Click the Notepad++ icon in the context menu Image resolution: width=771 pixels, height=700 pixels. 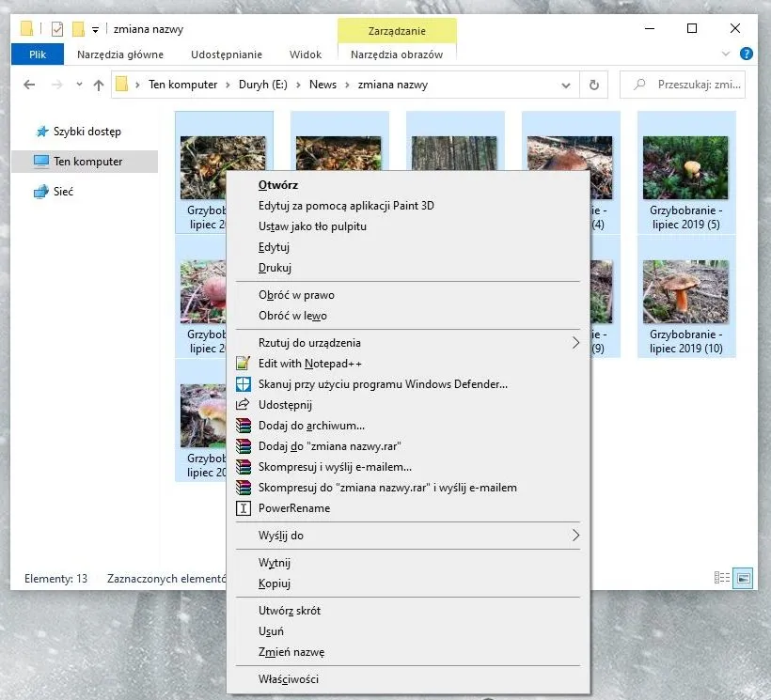(244, 364)
